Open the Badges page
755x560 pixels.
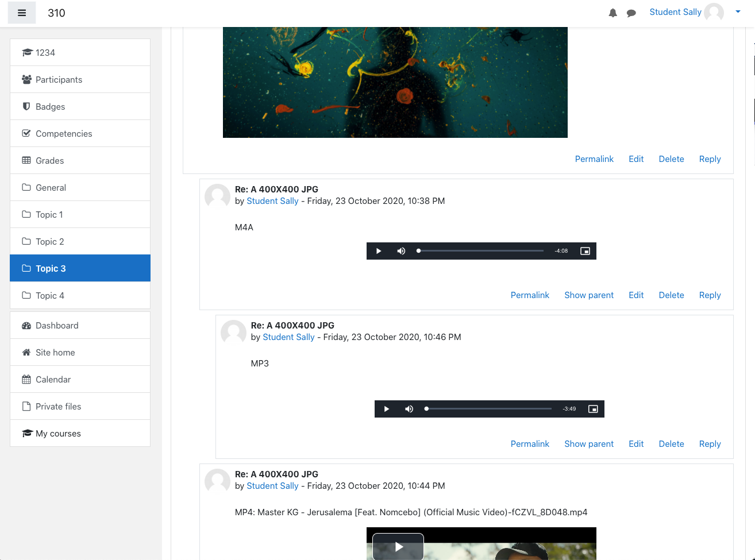pos(80,106)
